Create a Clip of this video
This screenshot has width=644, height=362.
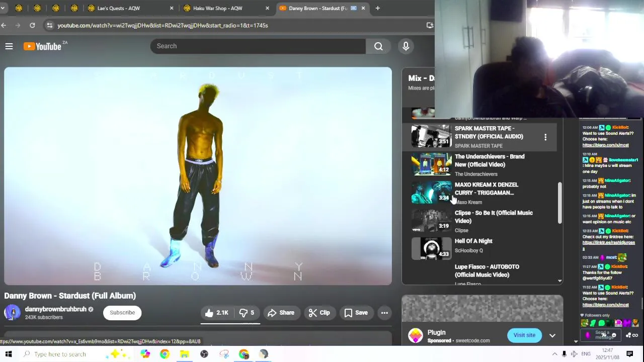[x=319, y=313]
